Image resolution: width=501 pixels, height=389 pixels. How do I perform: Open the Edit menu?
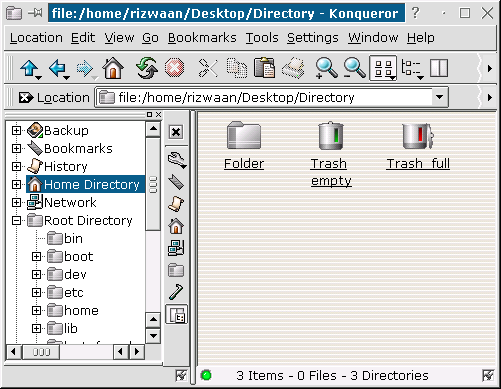tap(83, 38)
